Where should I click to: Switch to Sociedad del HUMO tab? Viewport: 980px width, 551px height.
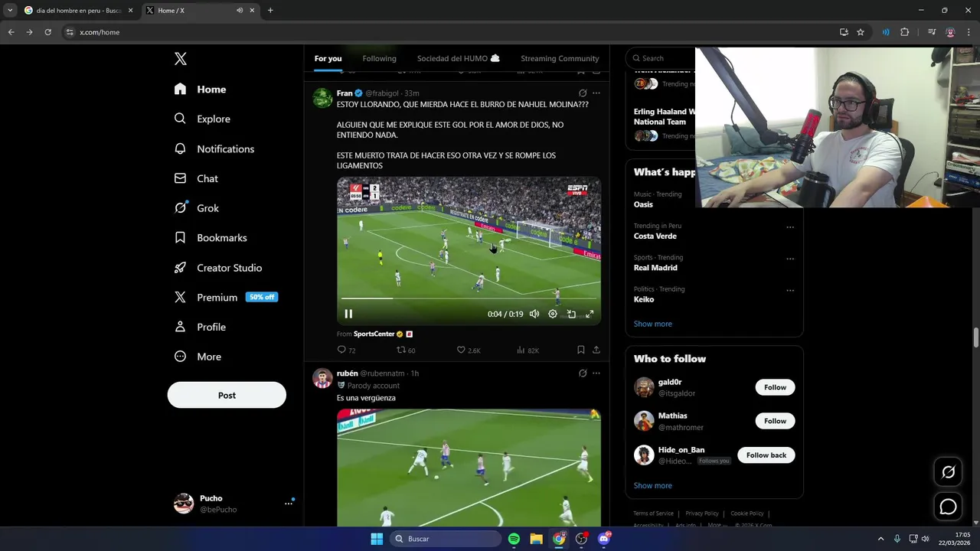click(458, 58)
